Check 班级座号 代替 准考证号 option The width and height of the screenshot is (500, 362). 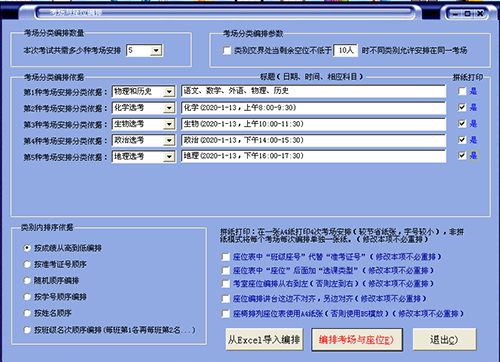pos(226,257)
